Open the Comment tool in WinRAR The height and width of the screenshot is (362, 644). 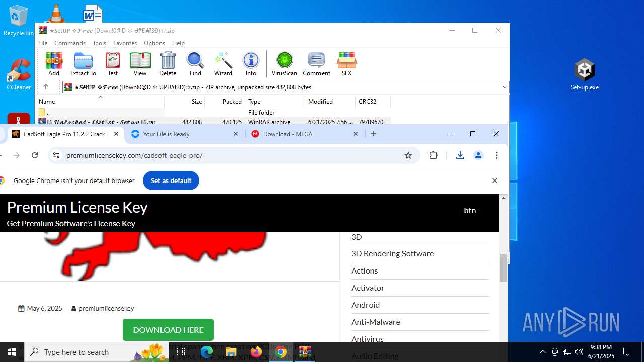pos(316,64)
